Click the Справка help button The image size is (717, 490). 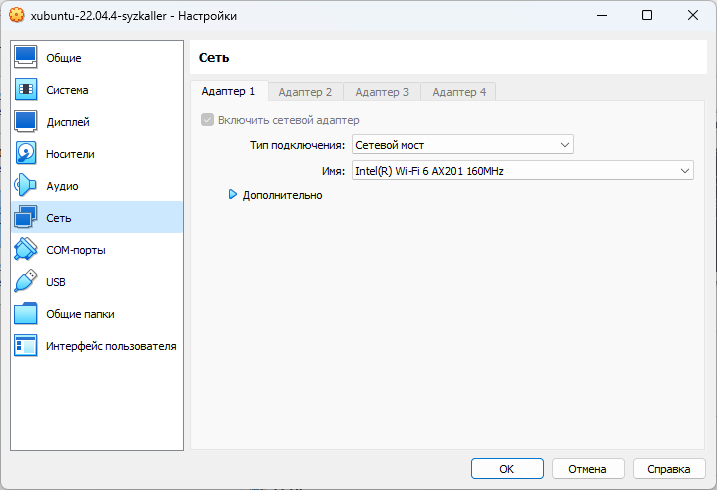[669, 468]
